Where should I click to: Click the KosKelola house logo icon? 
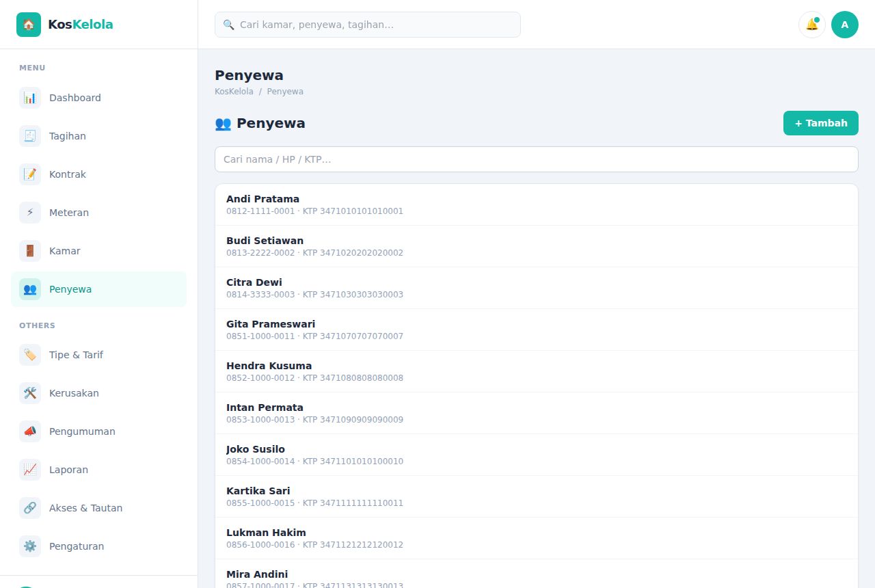[x=29, y=25]
